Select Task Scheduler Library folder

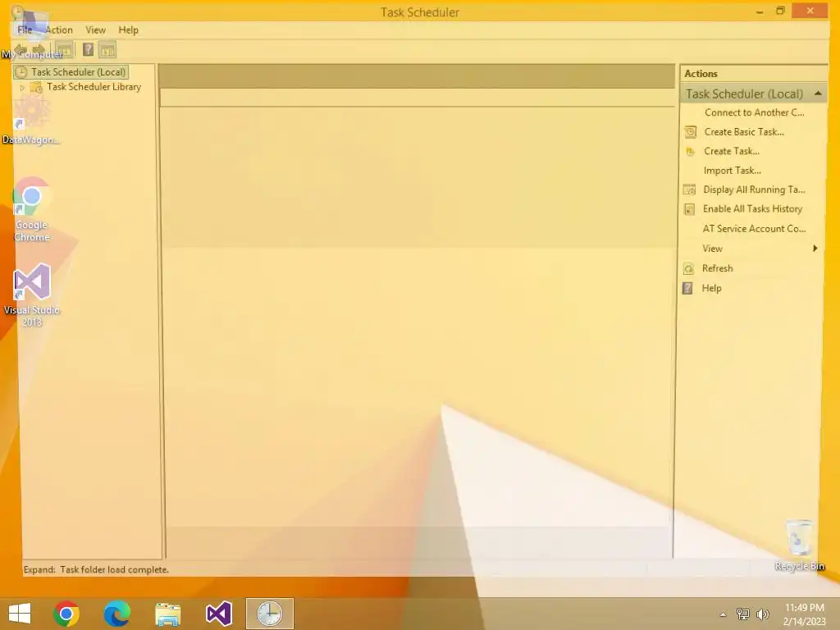click(94, 87)
